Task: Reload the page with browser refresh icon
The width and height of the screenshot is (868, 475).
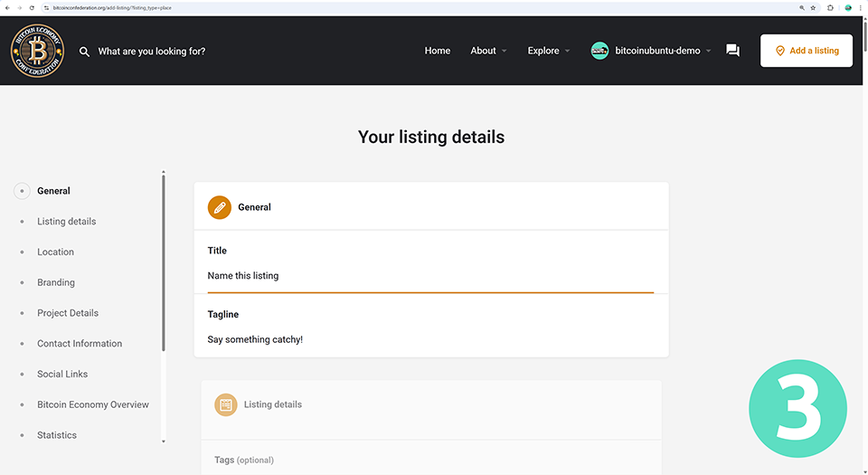Action: click(x=33, y=7)
